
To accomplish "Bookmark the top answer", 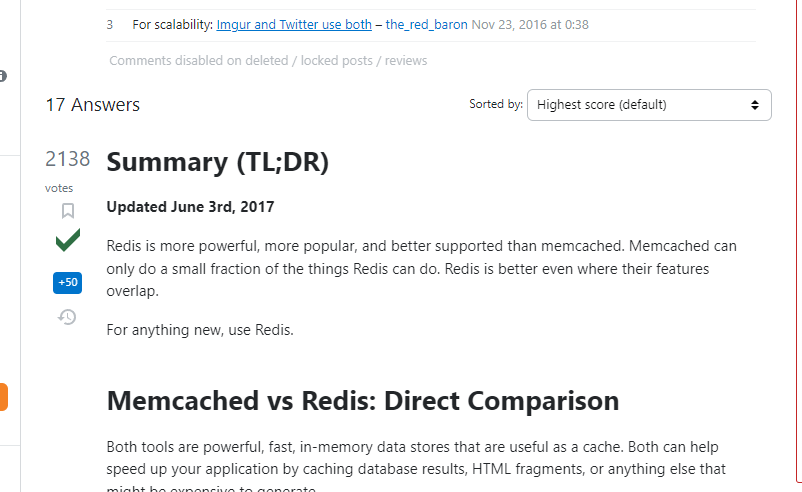I will click(x=68, y=211).
